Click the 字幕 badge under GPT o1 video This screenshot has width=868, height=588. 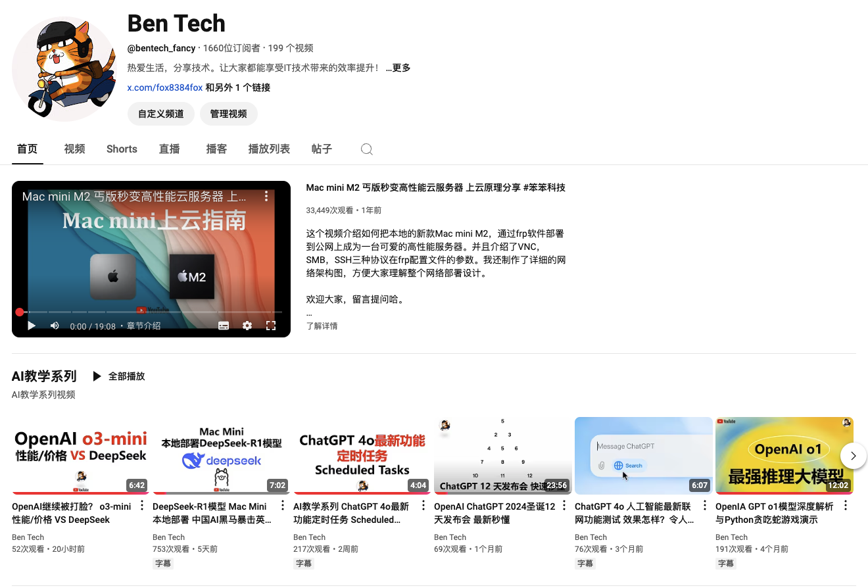(725, 563)
